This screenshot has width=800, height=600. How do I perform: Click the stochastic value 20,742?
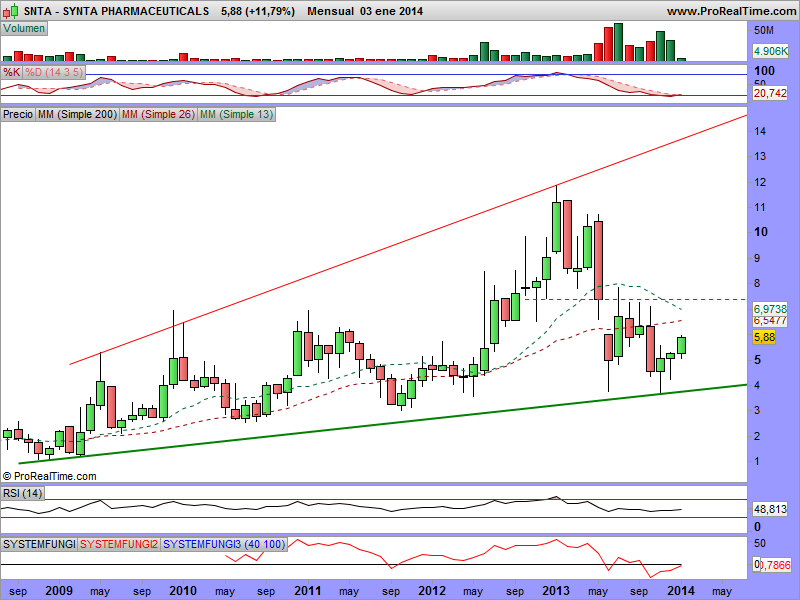point(770,93)
